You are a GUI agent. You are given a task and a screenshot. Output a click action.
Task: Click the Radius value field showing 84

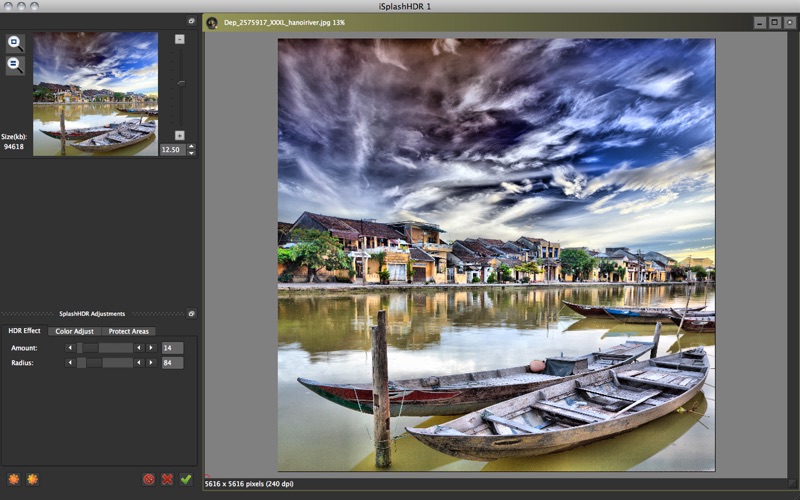(x=172, y=363)
